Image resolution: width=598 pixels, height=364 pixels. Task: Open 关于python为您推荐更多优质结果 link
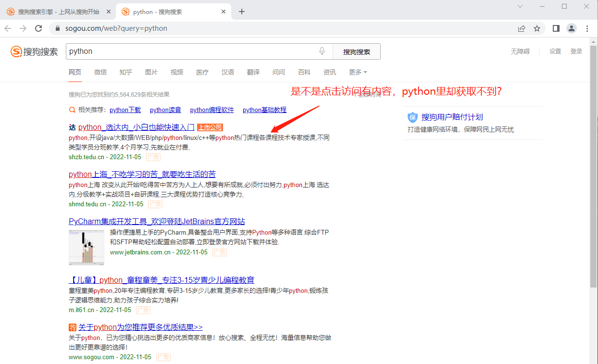[x=140, y=327]
